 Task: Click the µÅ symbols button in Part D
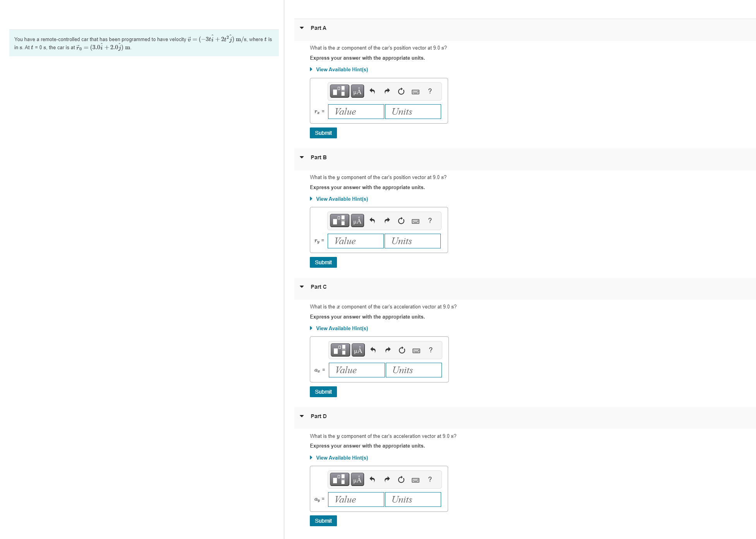(x=357, y=480)
